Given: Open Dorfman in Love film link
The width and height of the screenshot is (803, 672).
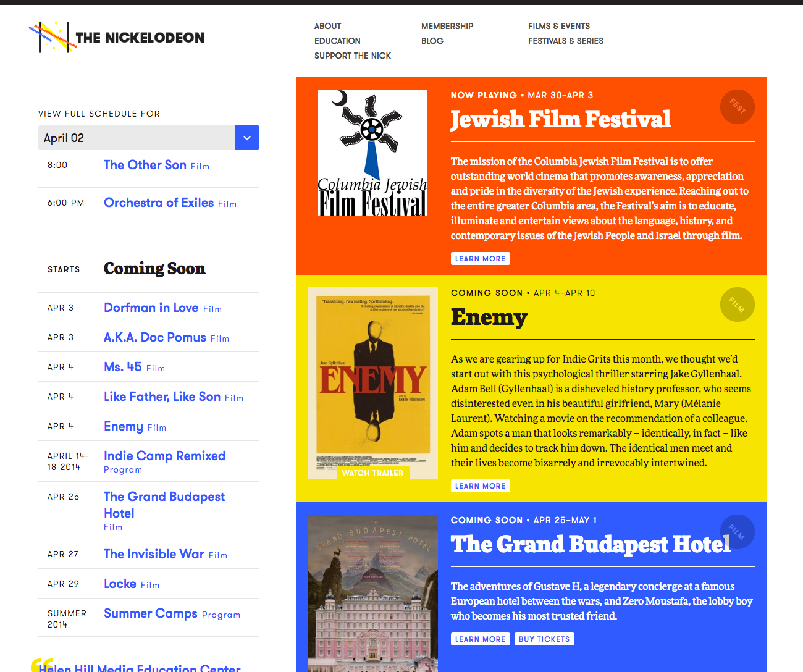Looking at the screenshot, I should point(151,308).
